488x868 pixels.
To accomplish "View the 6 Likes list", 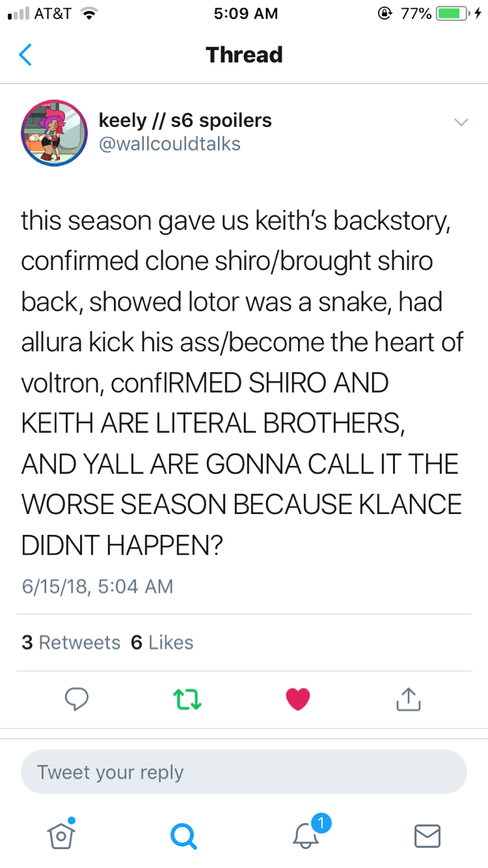I will 162,642.
